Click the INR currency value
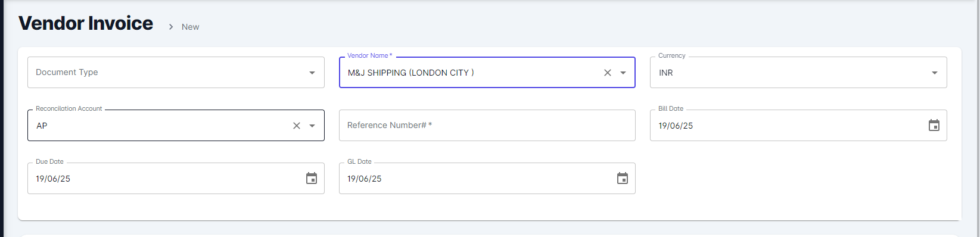 pyautogui.click(x=666, y=73)
